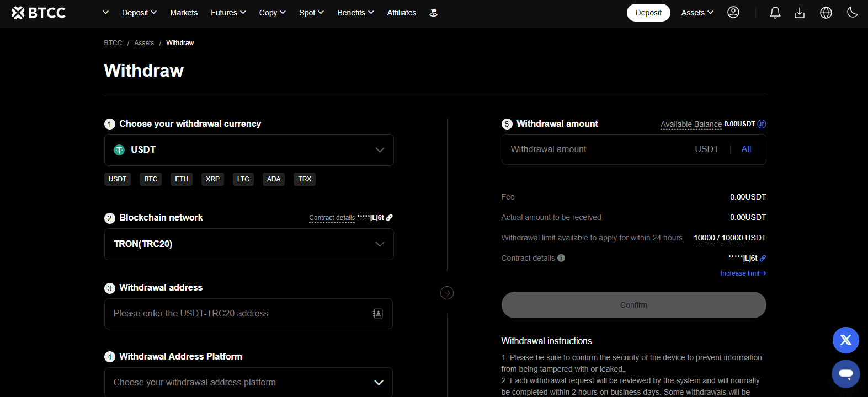Click the Tether icon in currency selector

(119, 150)
